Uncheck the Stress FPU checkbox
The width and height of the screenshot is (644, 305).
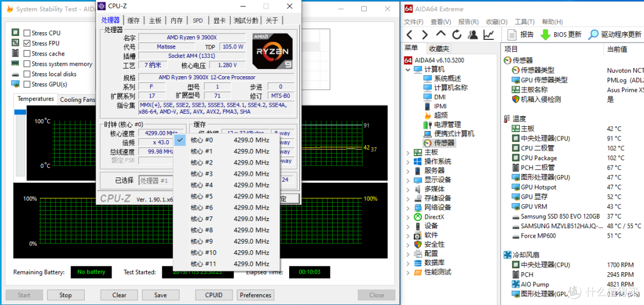[27, 43]
